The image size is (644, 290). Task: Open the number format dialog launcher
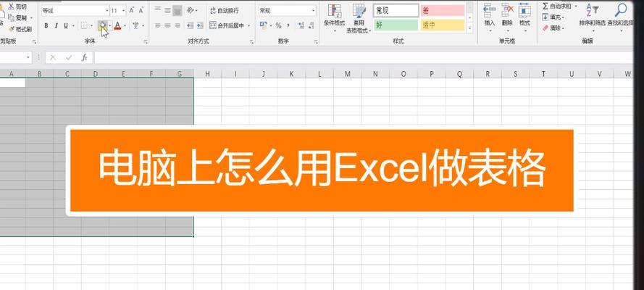coord(316,42)
